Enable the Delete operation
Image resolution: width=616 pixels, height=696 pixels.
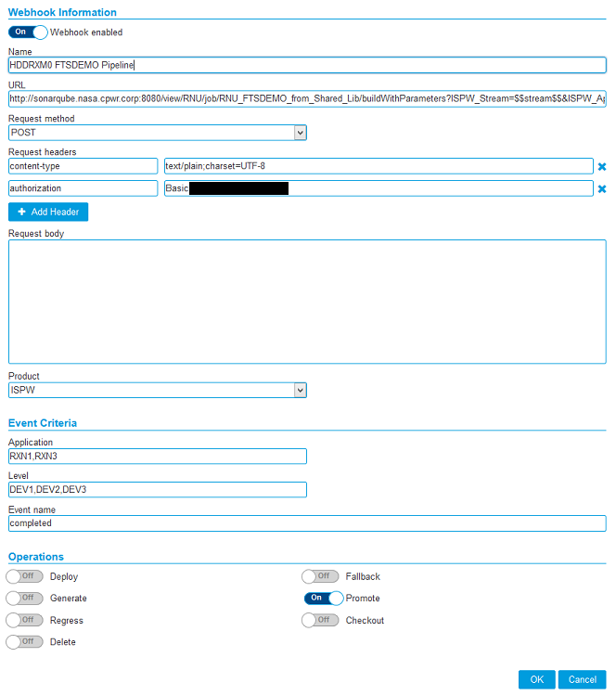pos(24,641)
